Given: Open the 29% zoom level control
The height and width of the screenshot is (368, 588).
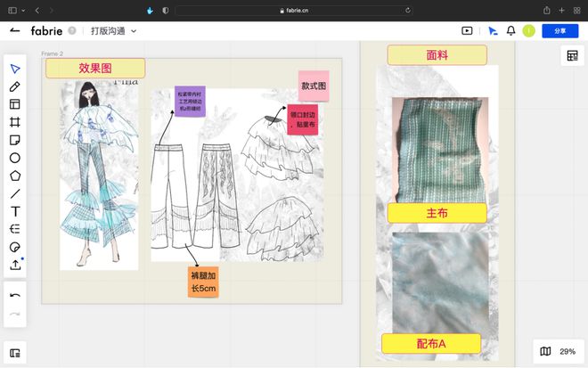Looking at the screenshot, I should point(567,351).
